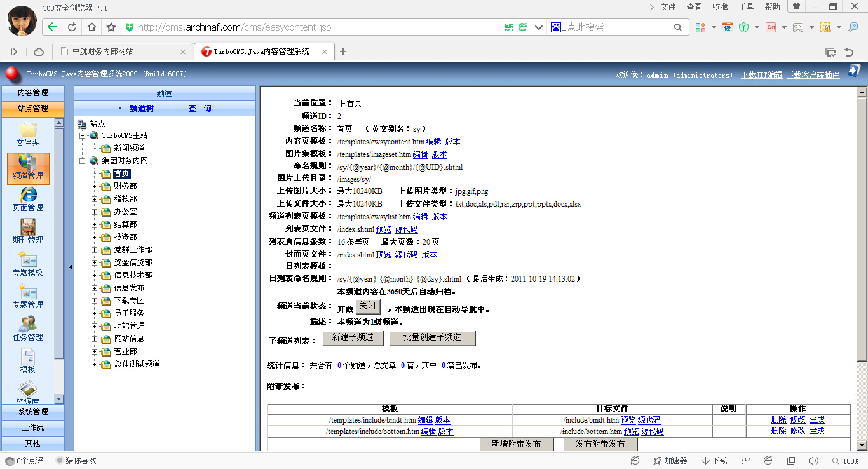Click the search magnifier icon
Image resolution: width=868 pixels, height=469 pixels.
(678, 27)
